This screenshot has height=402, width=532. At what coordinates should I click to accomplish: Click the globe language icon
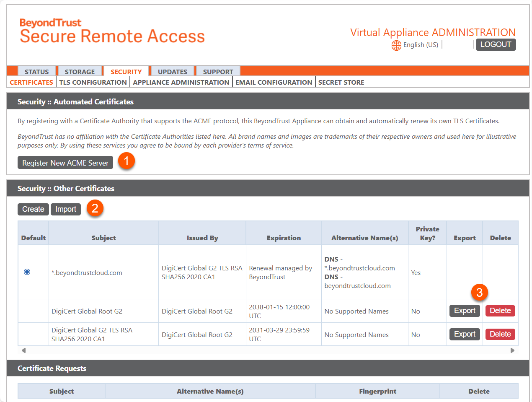(396, 45)
